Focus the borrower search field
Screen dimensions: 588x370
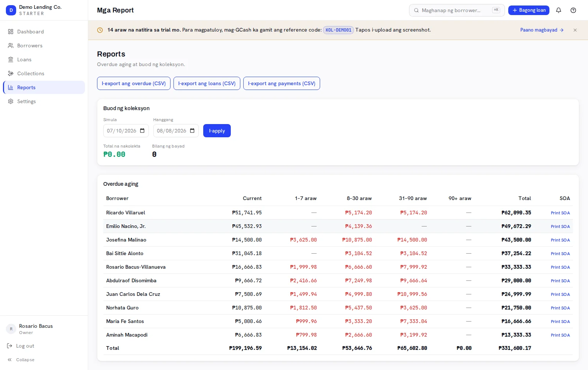point(457,10)
